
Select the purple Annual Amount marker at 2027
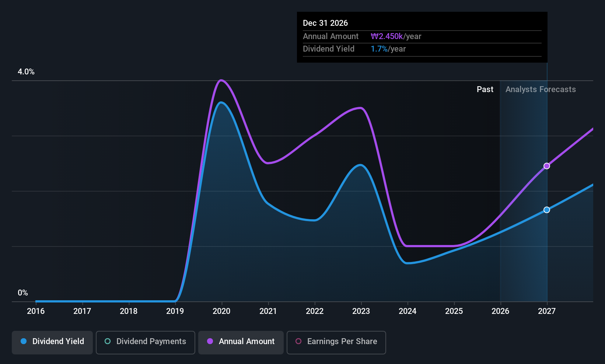547,166
